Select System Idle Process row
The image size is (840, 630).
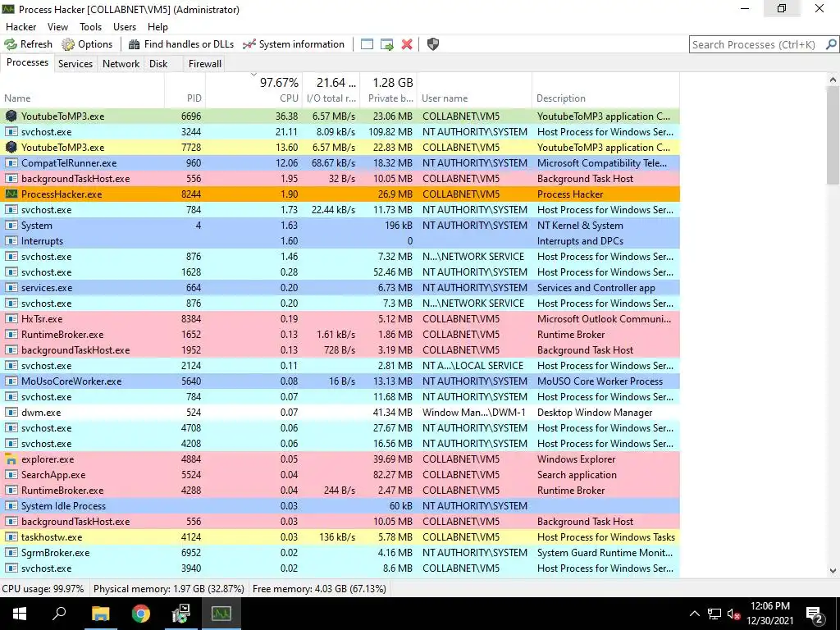point(340,505)
